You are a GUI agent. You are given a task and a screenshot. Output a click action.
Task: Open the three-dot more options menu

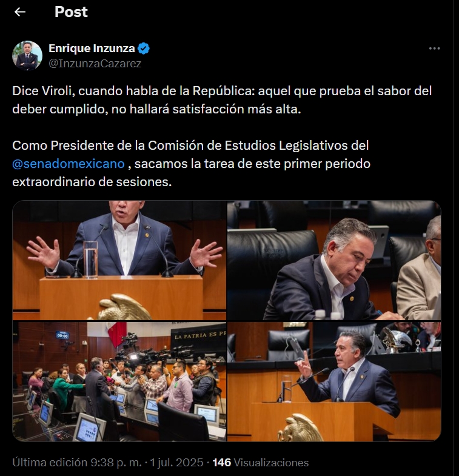pos(434,49)
